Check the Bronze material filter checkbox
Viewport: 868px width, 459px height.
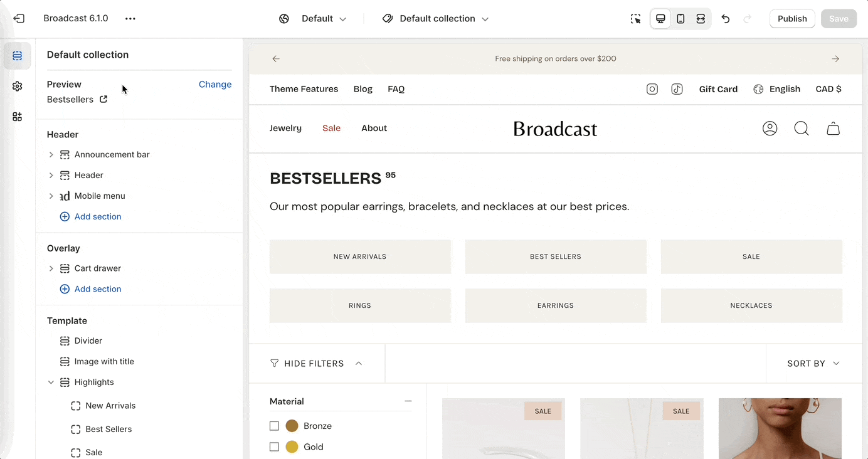[x=274, y=426]
